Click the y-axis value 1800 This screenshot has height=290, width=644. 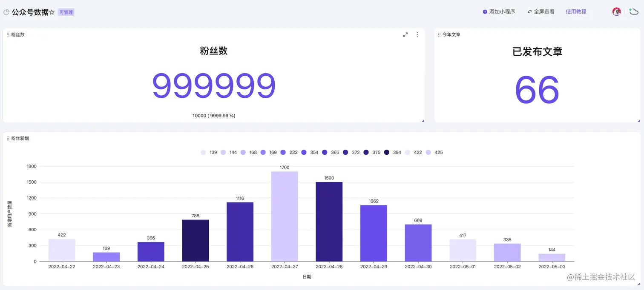(x=32, y=166)
